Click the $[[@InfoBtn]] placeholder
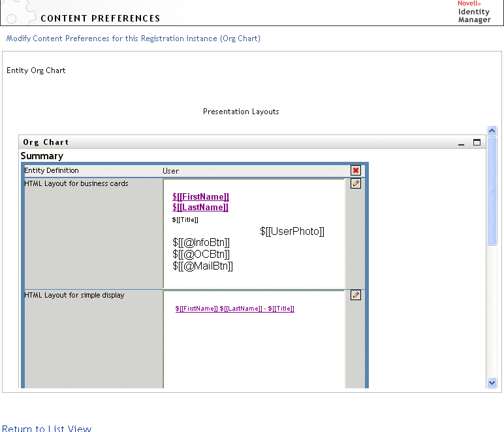504x432 pixels. (201, 243)
